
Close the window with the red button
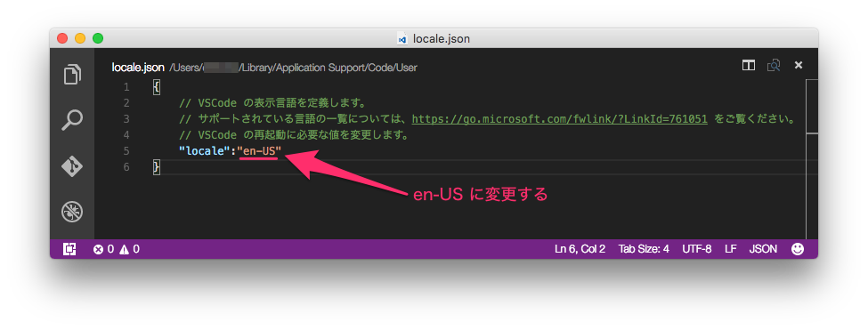pos(62,39)
